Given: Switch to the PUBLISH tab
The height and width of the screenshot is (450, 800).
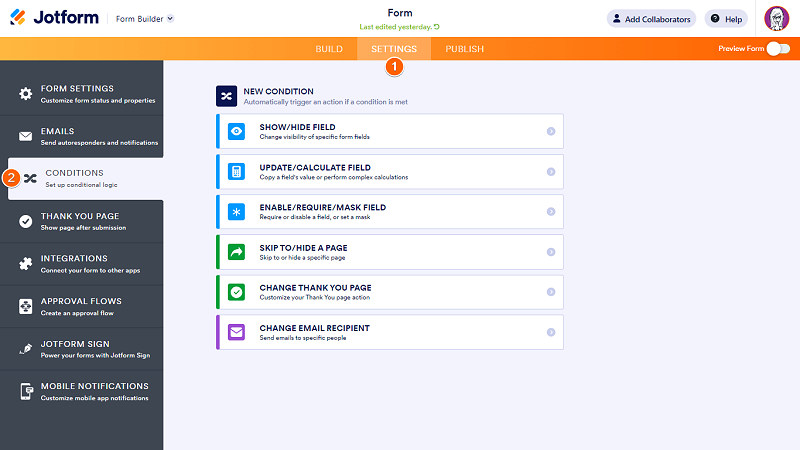Looking at the screenshot, I should 464,49.
